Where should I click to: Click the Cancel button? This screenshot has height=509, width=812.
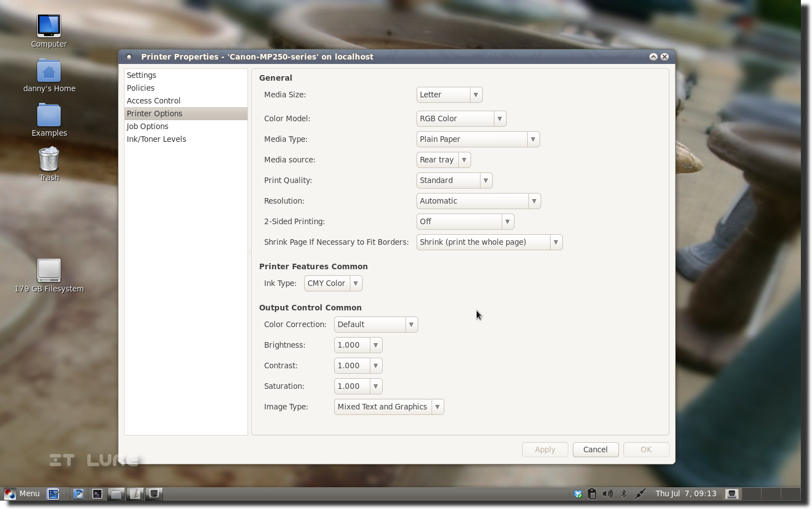(x=595, y=449)
